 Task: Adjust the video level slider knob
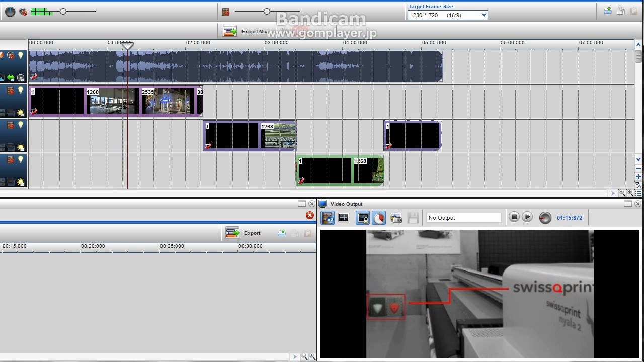click(x=267, y=11)
